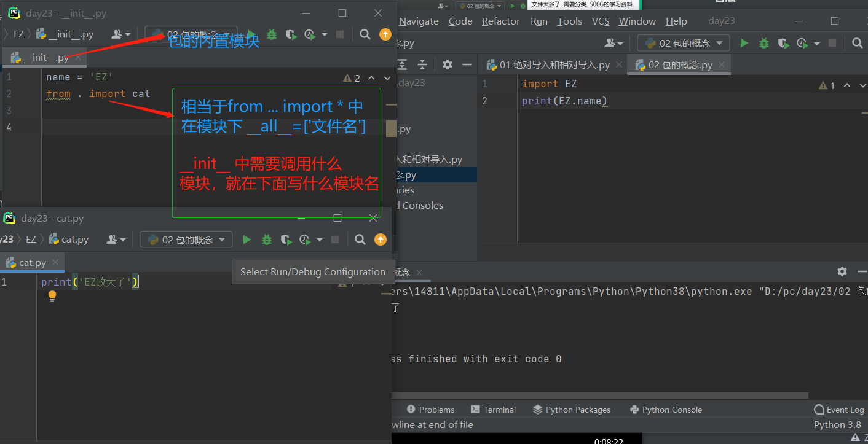Click the profile icon in the main PyCharm toolbar
Screen dimensions: 868x444
tap(802, 43)
